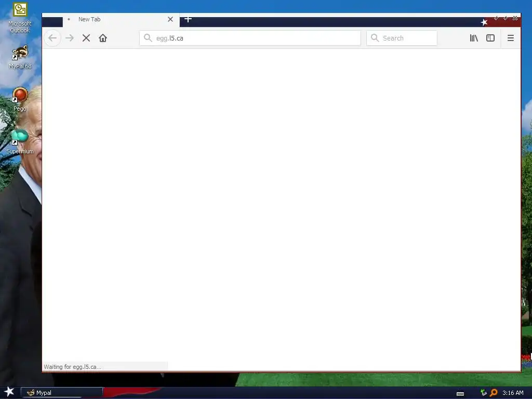
Task: Click the Mypal taskbar button
Action: coord(62,393)
